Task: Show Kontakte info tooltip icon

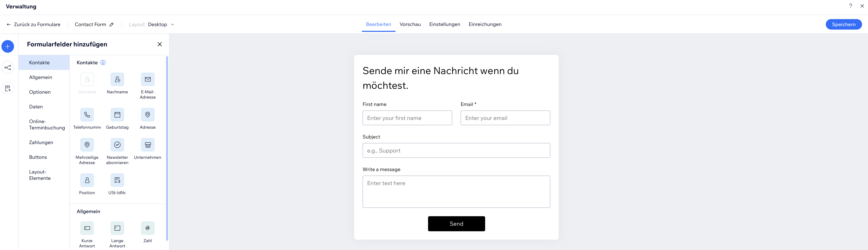Action: coord(103,63)
